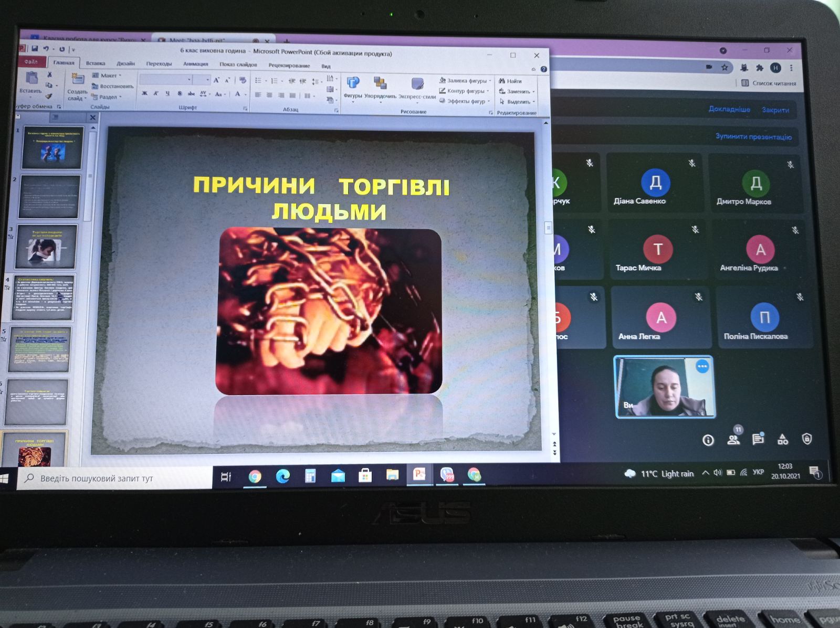Click the Докладніше link in Meet
840x628 pixels.
pos(729,109)
